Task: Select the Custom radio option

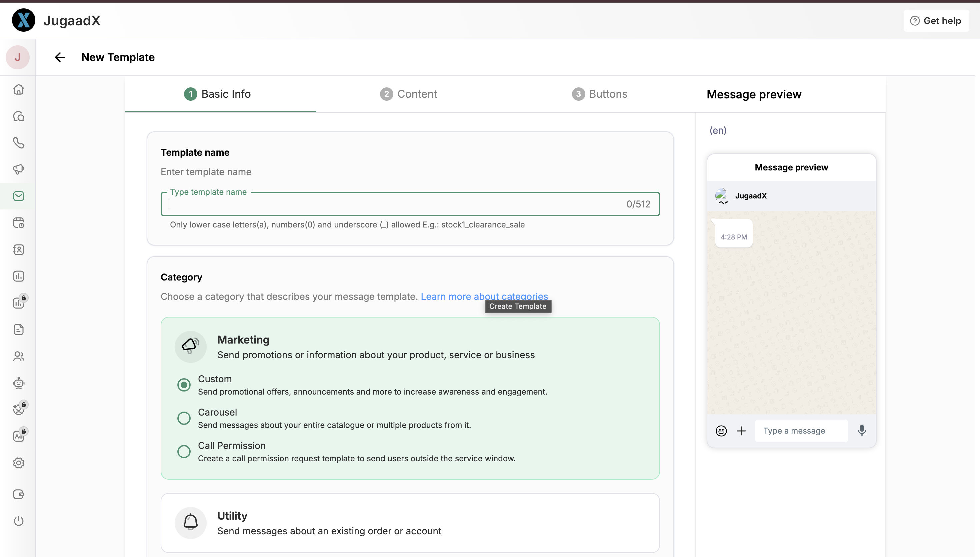Action: pyautogui.click(x=184, y=385)
